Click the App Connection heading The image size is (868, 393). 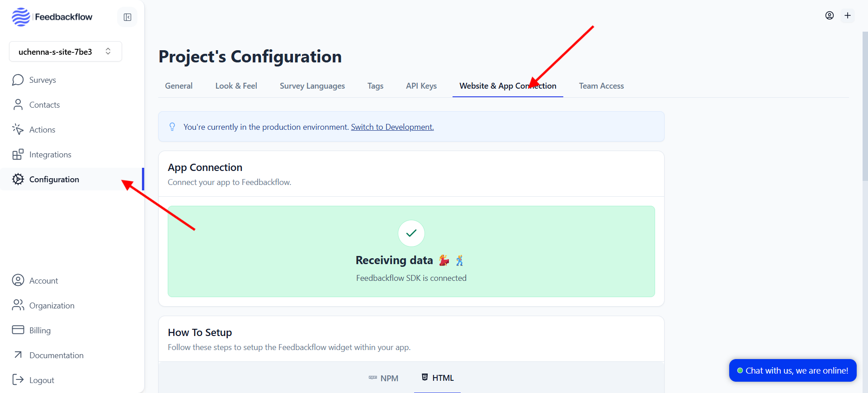tap(205, 167)
